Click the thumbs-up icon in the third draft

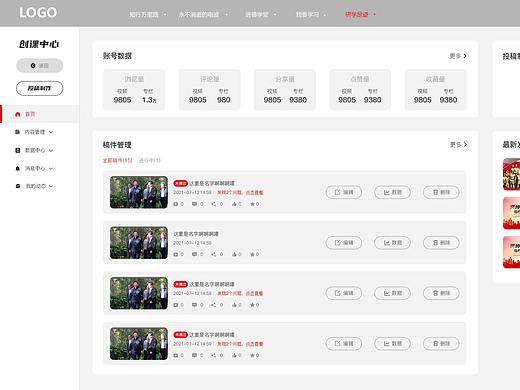234,305
